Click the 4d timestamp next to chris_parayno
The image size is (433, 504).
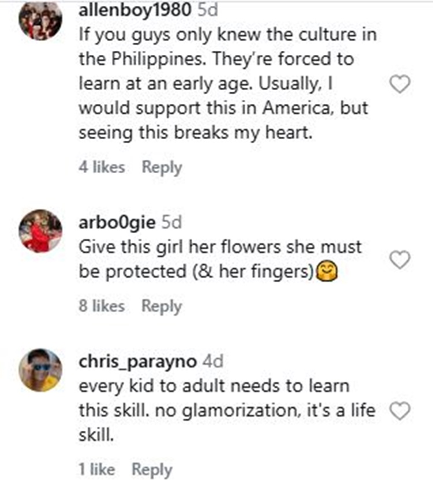tap(213, 361)
